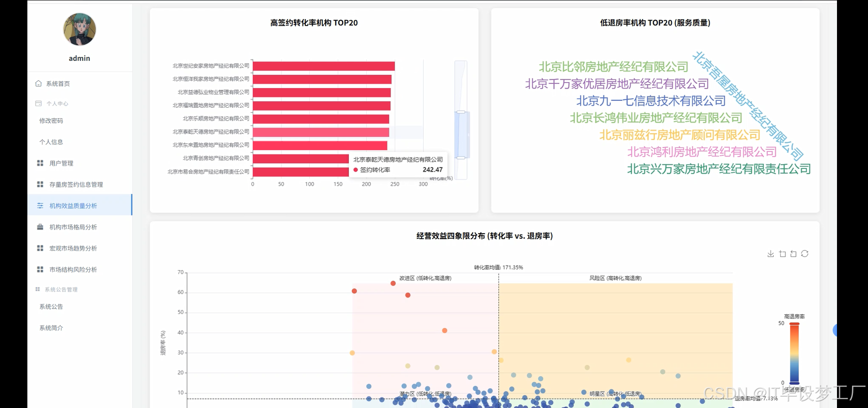Viewport: 868px width, 408px height.
Task: Select 机构效益质量分析 in sidebar
Action: point(80,206)
